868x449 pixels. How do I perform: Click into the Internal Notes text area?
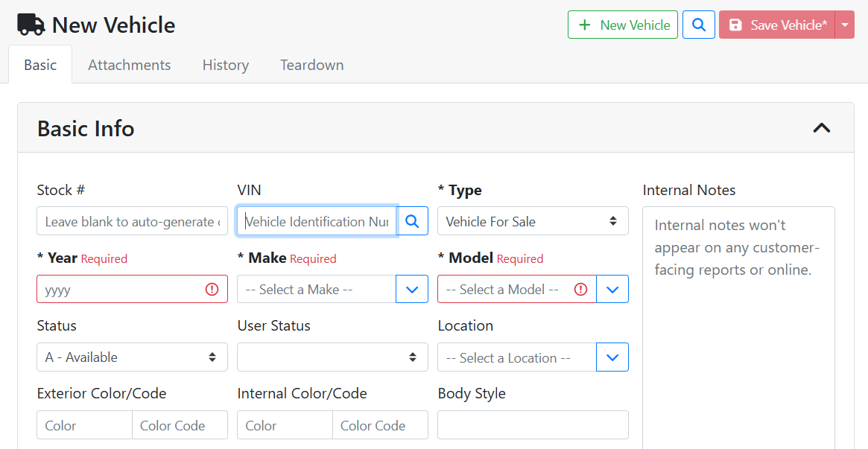738,335
